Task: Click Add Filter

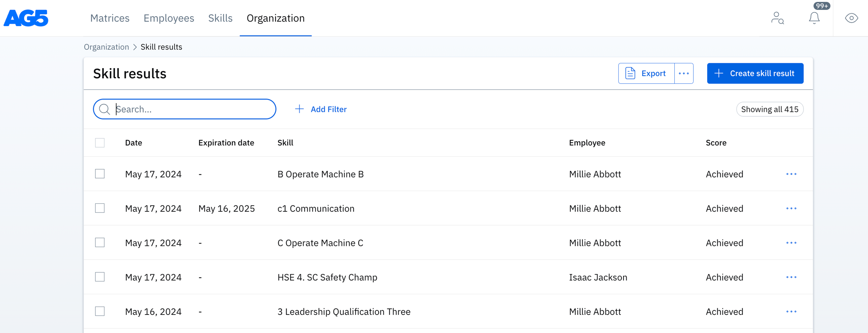Action: click(x=321, y=109)
